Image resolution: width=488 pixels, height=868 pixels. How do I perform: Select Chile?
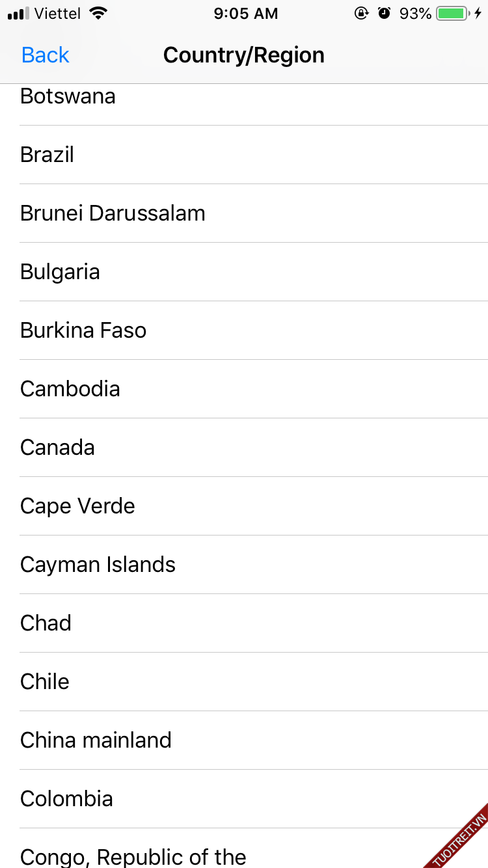(45, 682)
